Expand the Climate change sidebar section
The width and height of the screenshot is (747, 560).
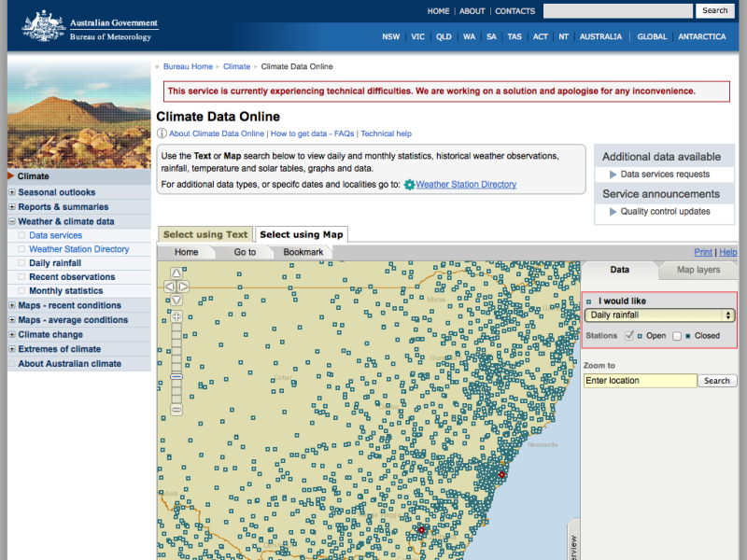pos(12,334)
